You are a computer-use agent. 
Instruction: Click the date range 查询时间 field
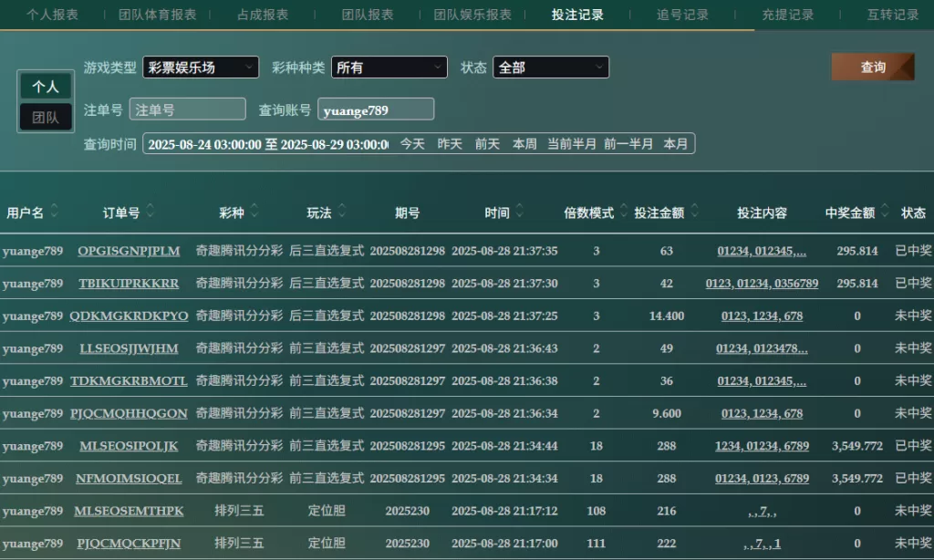(x=268, y=144)
